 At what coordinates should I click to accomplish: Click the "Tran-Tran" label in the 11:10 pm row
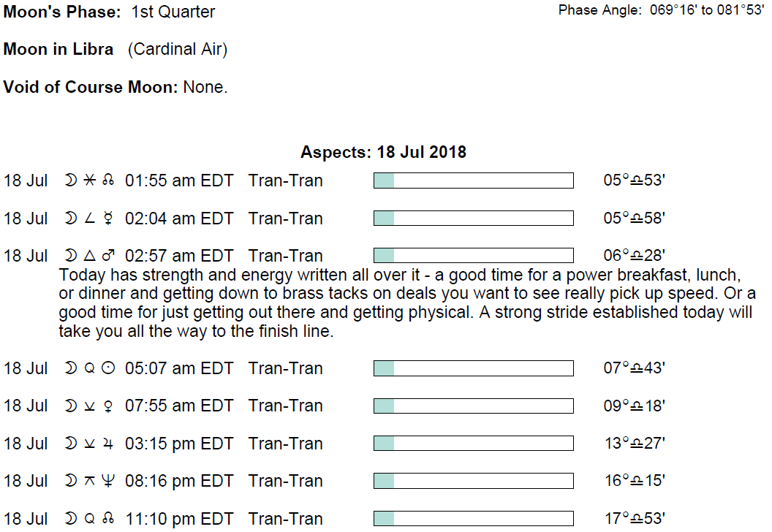[285, 519]
